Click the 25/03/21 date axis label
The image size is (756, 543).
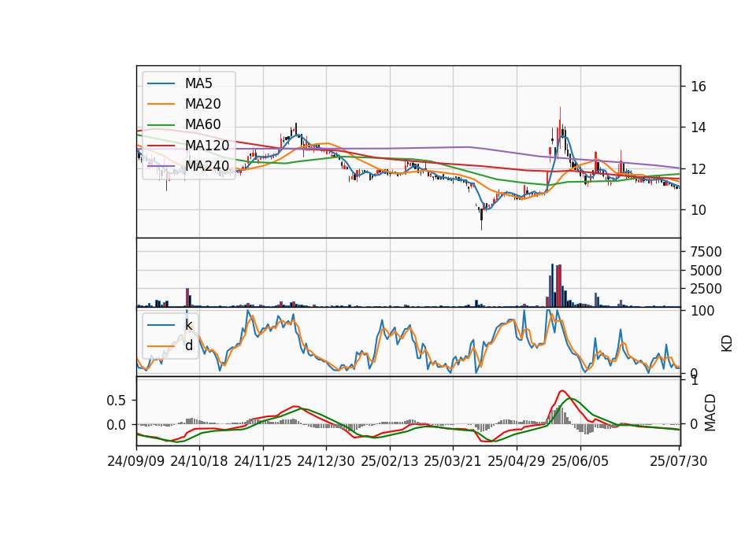(x=453, y=461)
